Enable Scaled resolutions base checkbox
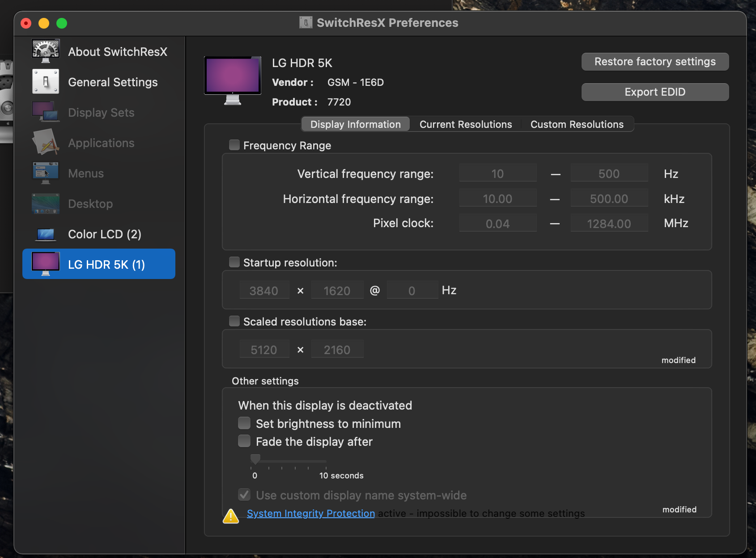The height and width of the screenshot is (558, 756). [x=234, y=321]
